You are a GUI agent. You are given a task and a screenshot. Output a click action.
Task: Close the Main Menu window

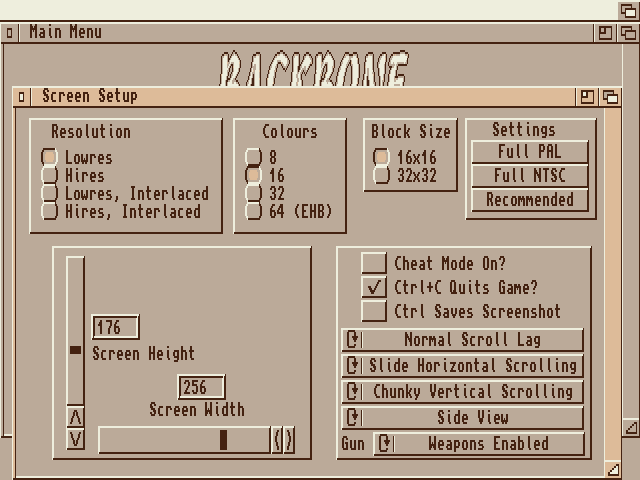coord(9,33)
